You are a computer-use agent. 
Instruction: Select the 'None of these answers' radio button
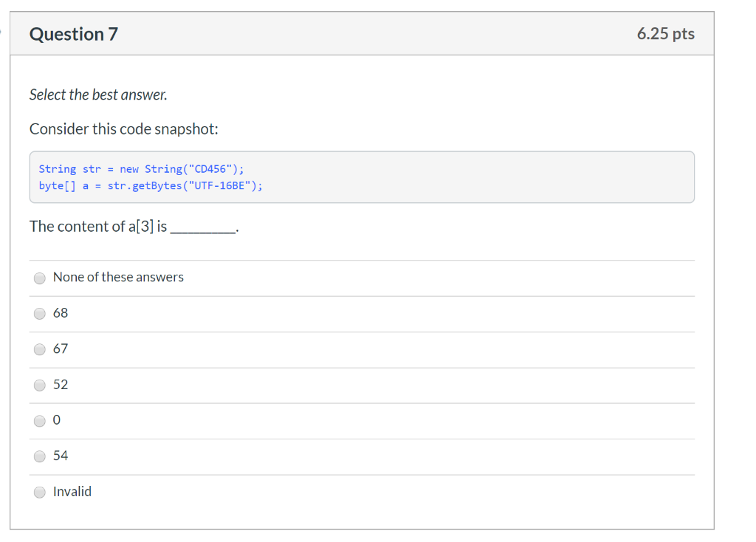pos(40,278)
